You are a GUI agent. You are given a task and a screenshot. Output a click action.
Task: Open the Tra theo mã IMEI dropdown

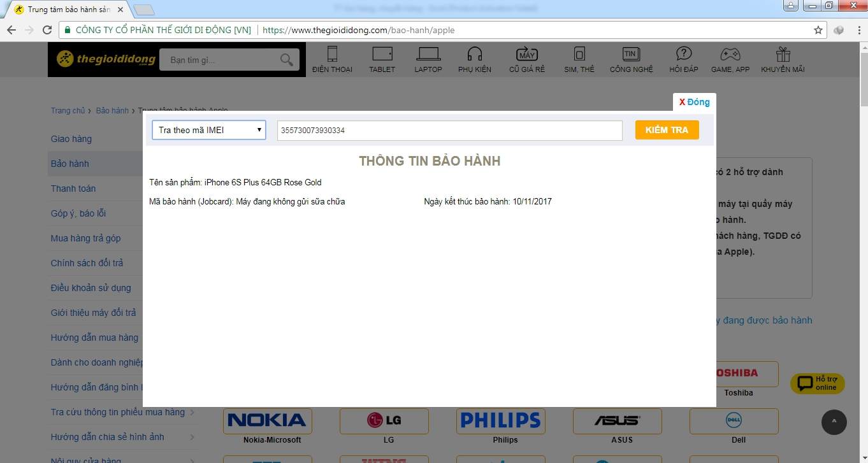209,130
